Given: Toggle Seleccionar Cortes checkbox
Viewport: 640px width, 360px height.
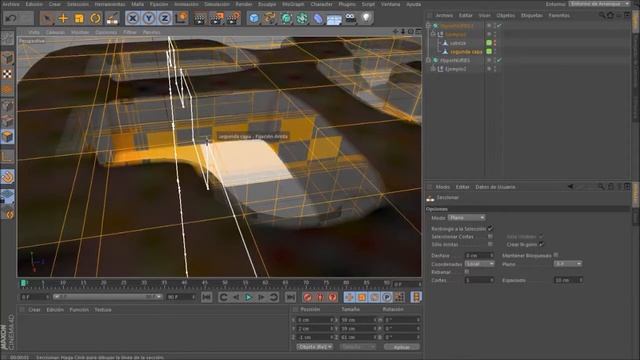Looking at the screenshot, I should click(490, 236).
